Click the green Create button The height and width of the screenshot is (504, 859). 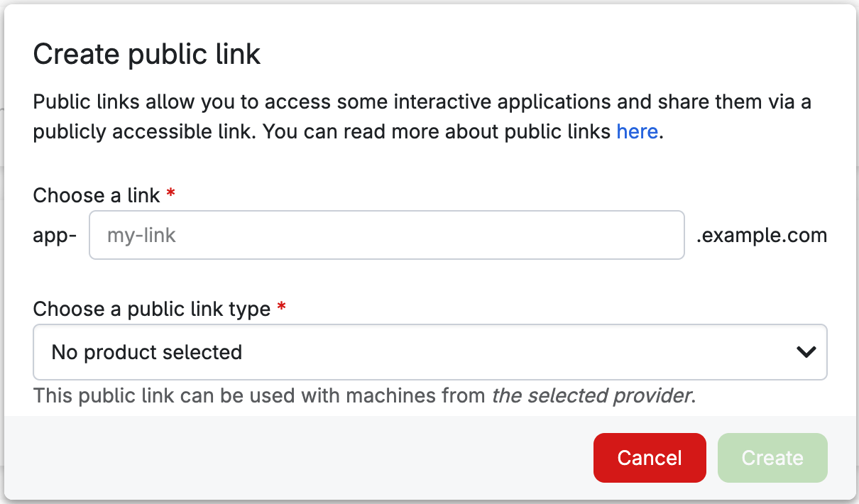pos(772,458)
